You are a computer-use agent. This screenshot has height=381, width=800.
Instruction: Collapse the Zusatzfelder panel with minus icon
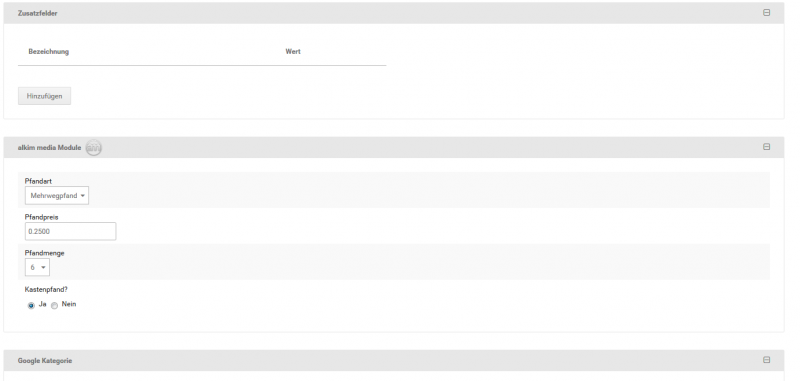766,13
